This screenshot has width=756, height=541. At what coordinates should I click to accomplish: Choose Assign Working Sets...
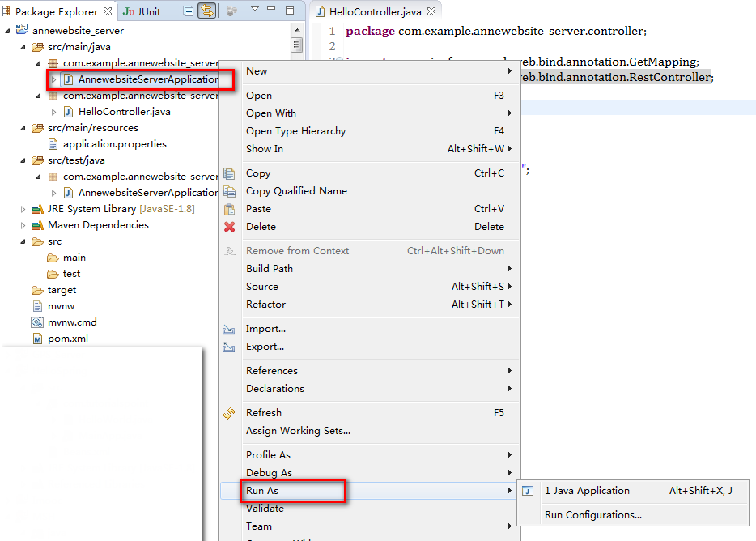(369, 431)
